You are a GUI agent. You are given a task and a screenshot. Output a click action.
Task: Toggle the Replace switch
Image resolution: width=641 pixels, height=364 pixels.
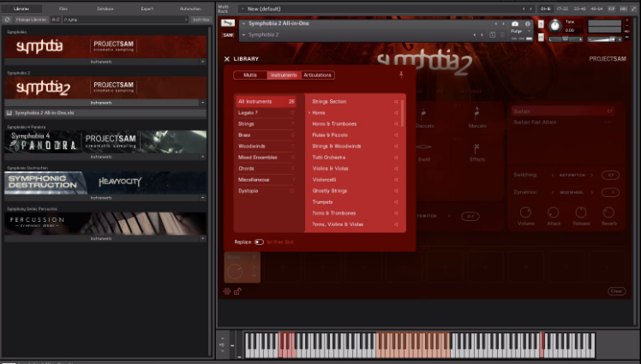[259, 242]
